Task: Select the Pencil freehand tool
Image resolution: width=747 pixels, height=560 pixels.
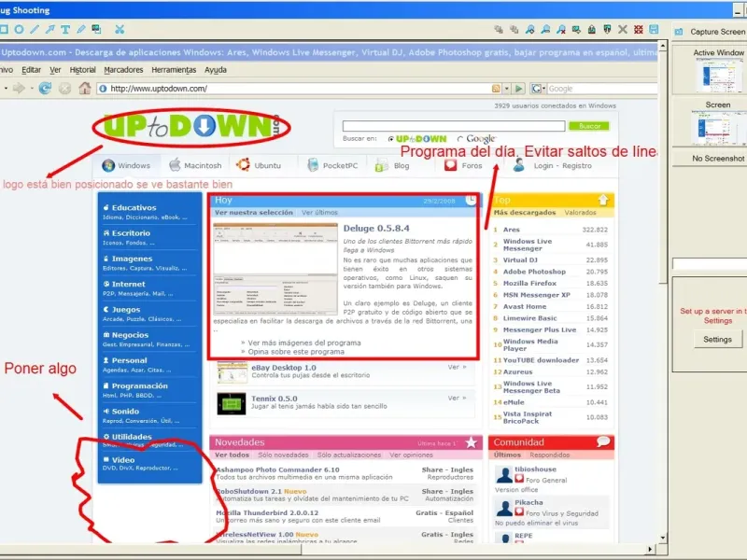Action: click(81, 30)
